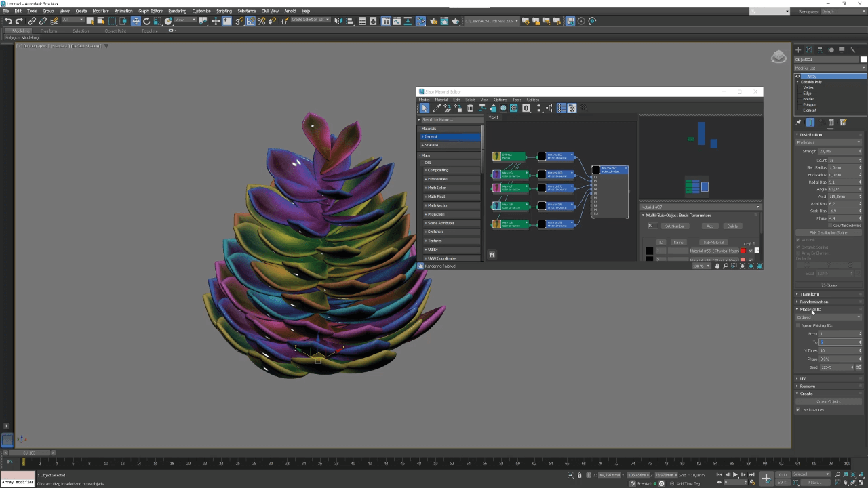Click the Set Number button
Screen dimensions: 868x488
coord(674,226)
